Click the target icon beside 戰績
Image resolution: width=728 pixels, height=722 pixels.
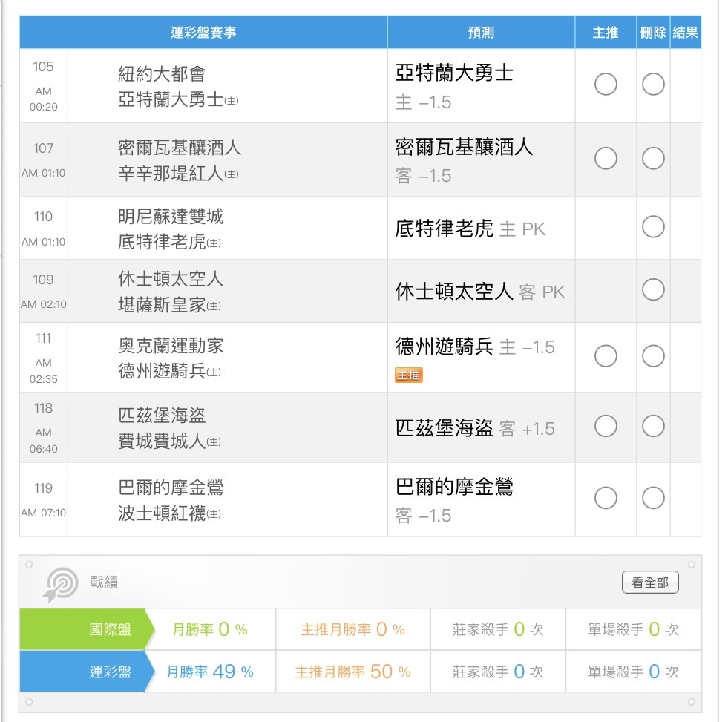click(60, 585)
